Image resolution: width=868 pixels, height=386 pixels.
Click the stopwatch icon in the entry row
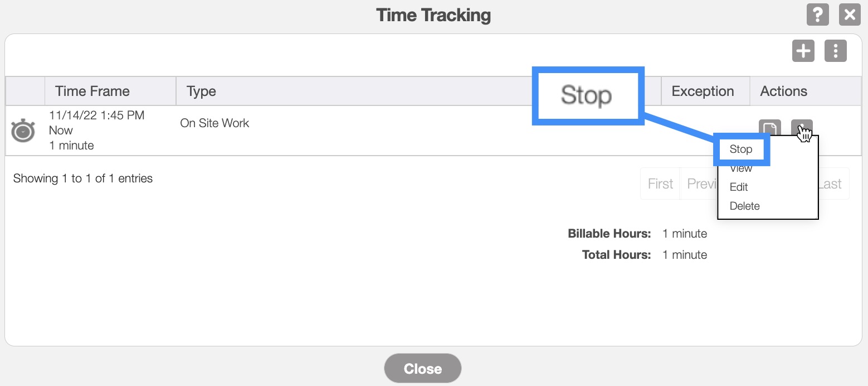tap(23, 131)
